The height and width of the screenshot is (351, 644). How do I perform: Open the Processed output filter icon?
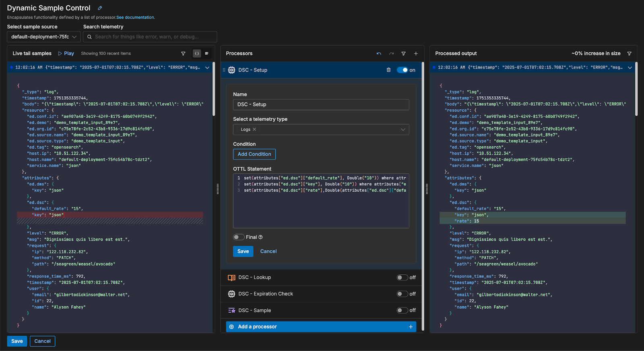point(629,54)
